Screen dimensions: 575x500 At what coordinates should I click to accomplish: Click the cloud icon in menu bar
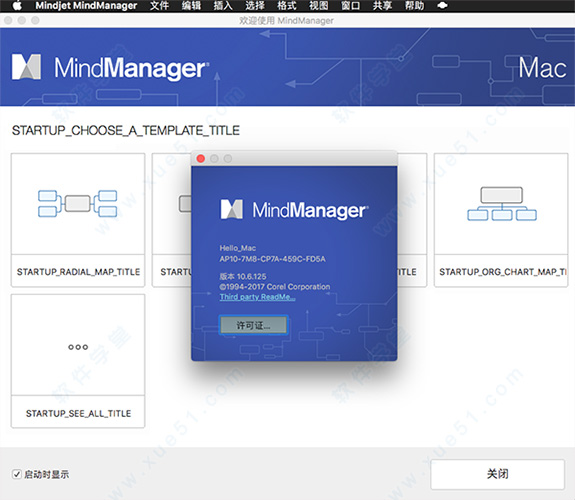442,6
